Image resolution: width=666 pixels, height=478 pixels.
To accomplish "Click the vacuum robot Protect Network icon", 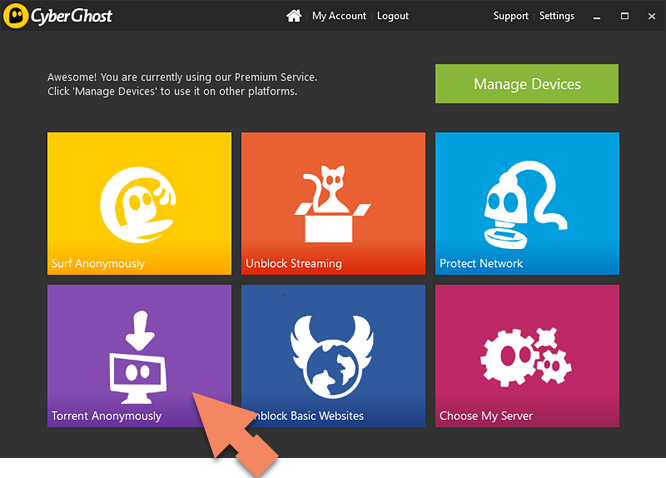I will [x=525, y=204].
